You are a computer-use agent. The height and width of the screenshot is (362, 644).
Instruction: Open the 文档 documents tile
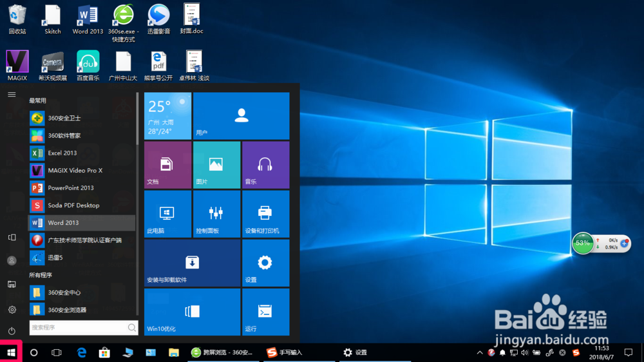click(167, 165)
